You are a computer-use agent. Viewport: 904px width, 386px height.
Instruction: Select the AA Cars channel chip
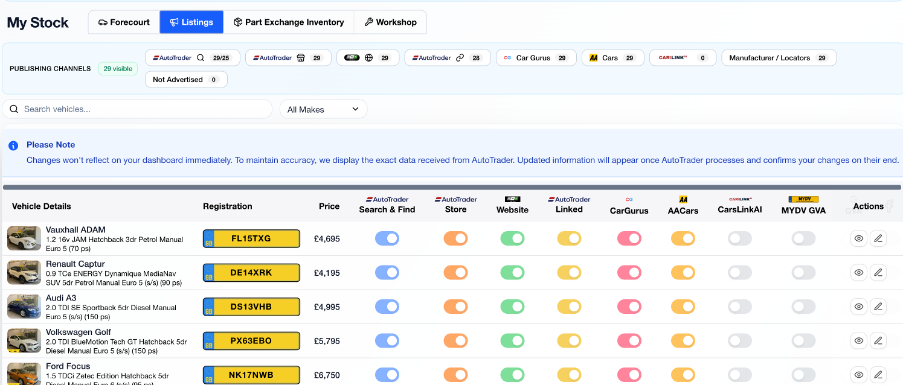613,58
